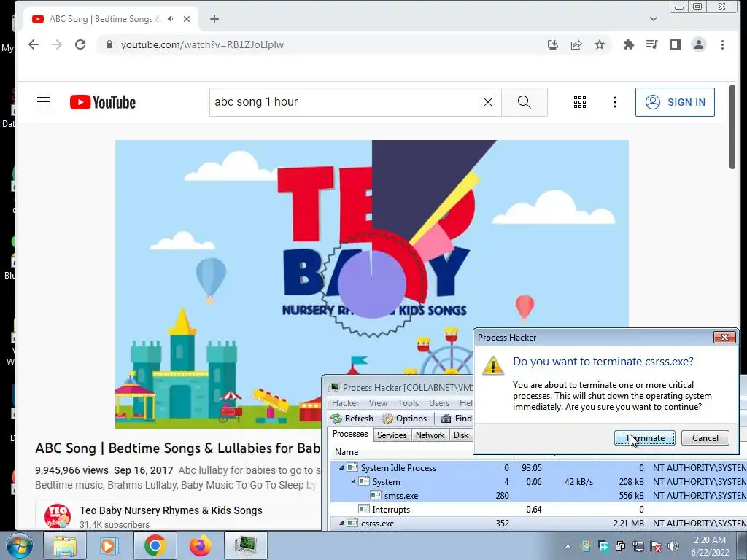Bookmark this page with star
Image resolution: width=747 pixels, height=560 pixels.
click(600, 44)
